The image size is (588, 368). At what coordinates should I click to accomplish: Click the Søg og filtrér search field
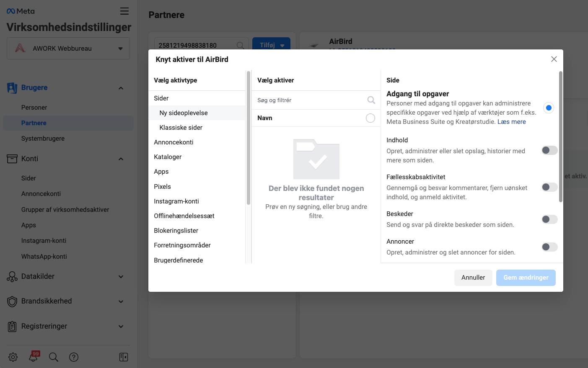pos(316,100)
